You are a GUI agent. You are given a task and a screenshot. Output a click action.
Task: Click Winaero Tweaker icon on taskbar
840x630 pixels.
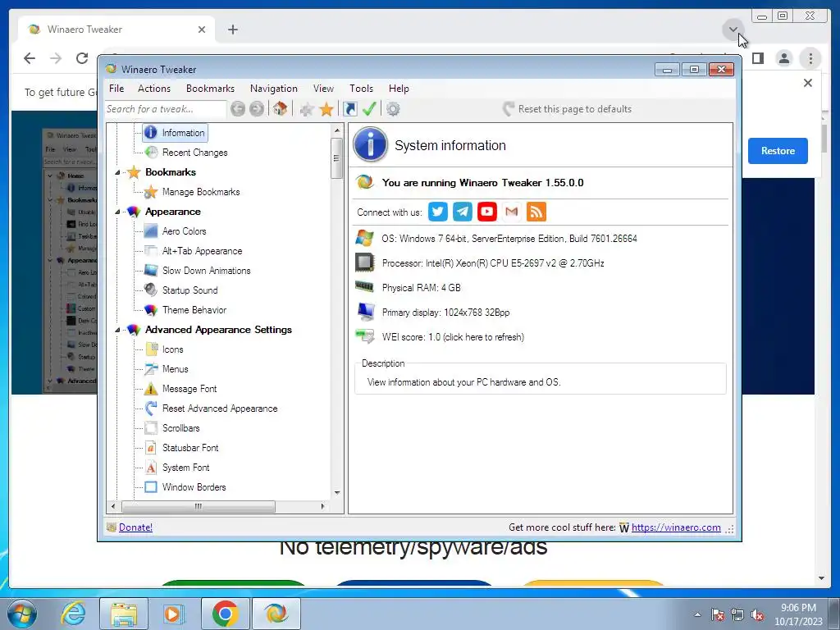pos(276,614)
